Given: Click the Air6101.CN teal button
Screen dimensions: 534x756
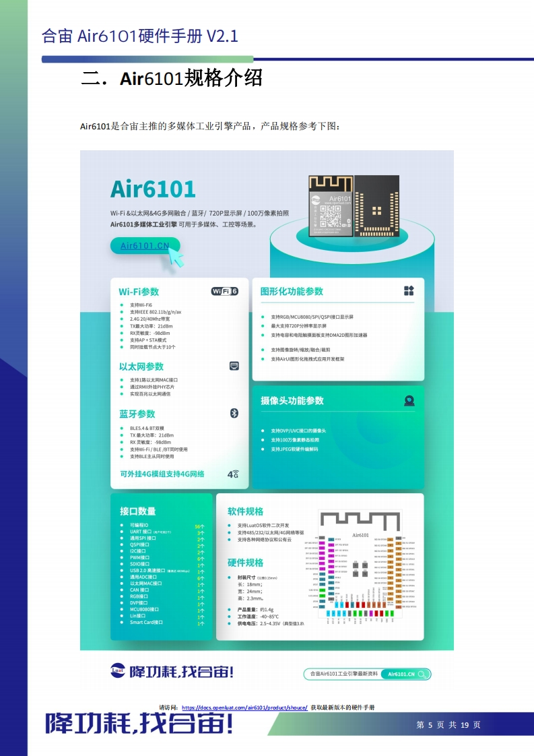Looking at the screenshot, I should (145, 246).
